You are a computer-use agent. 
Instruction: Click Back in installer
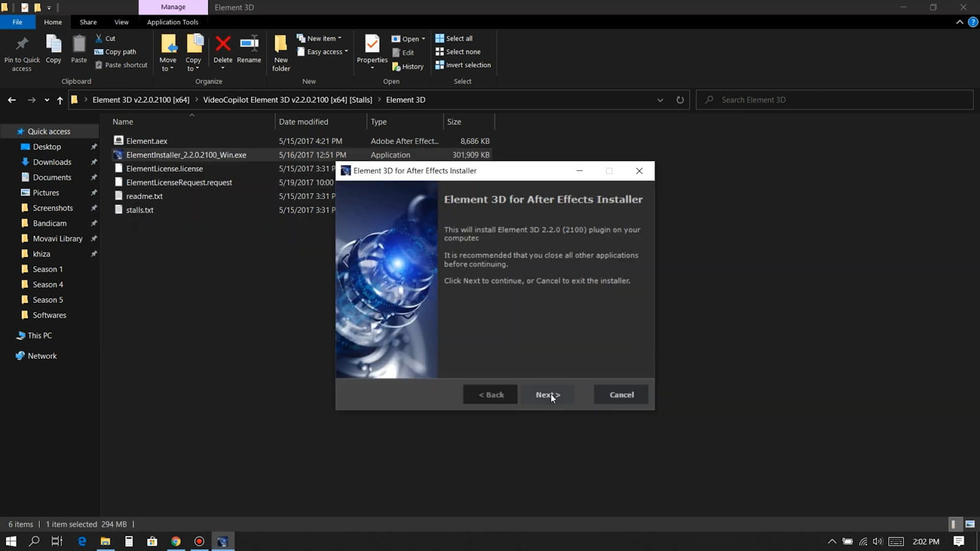[x=491, y=395]
